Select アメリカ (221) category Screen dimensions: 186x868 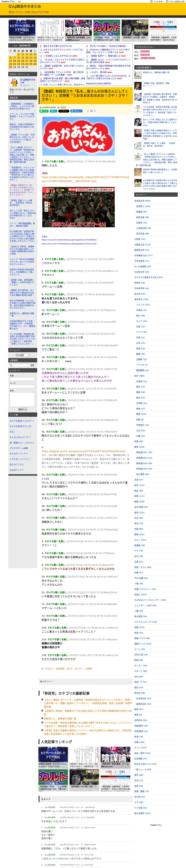tap(143, 305)
